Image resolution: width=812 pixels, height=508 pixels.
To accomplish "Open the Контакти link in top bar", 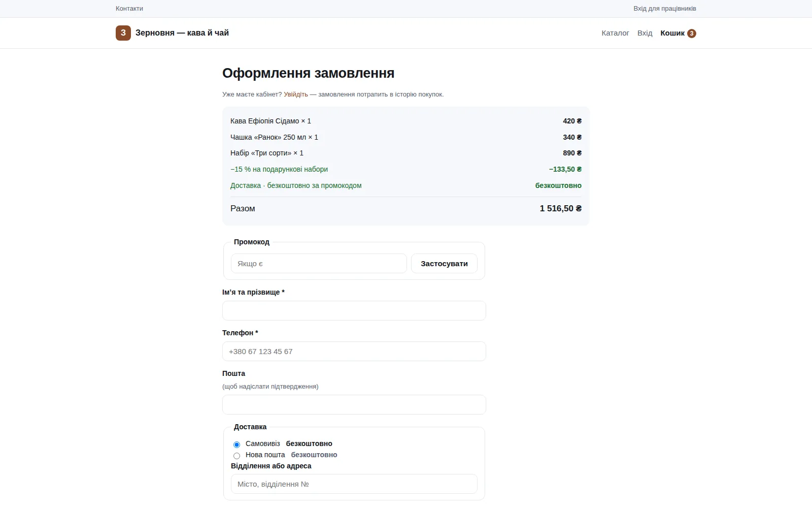I will 129,9.
